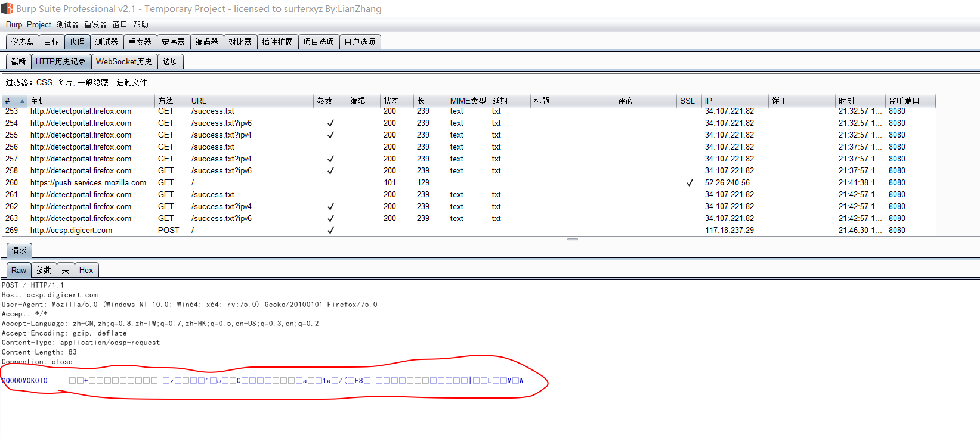Click the 参数 checkmark in row 263
The image size is (980, 438).
click(330, 219)
